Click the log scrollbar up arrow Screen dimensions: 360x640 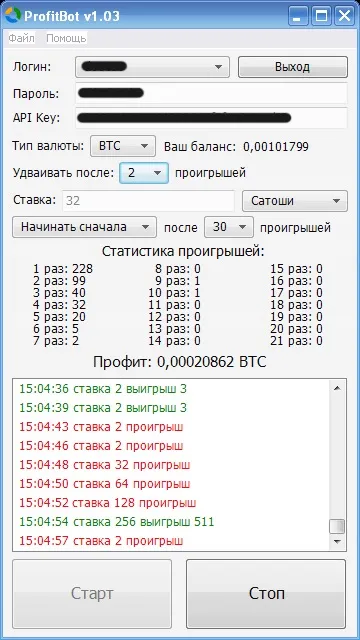click(x=337, y=389)
